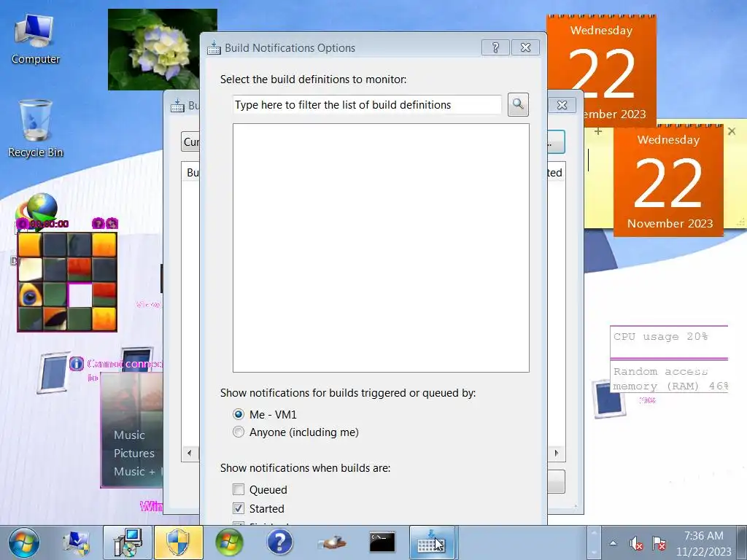Viewport: 747px width, 560px height.
Task: Open the programs installer taskbar icon
Action: click(128, 542)
